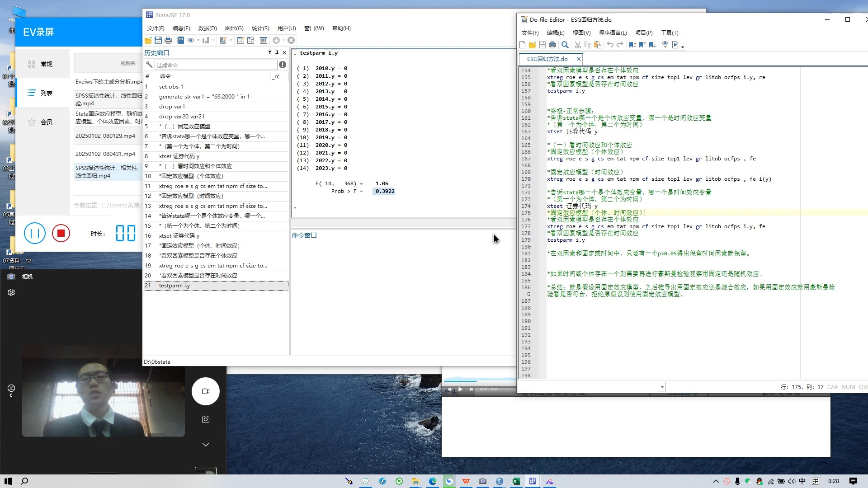Toggle bookmark icon in Do-file Editor
The image size is (868, 488).
pyautogui.click(x=632, y=45)
